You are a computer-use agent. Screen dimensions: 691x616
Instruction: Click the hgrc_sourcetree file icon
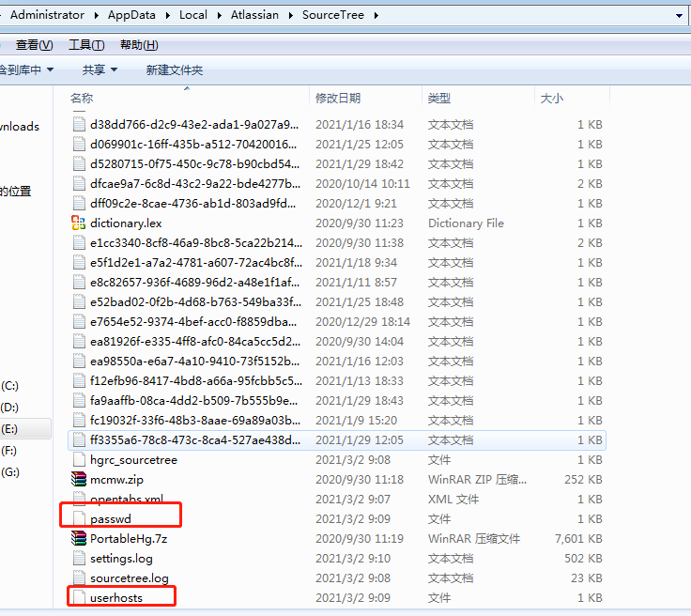pyautogui.click(x=79, y=459)
